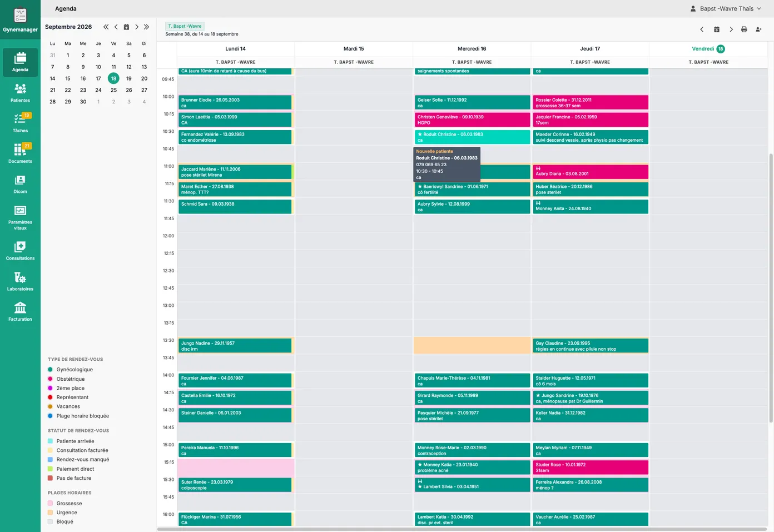774x532 pixels.
Task: Open Paramètres vitaux sidebar icon
Action: pyautogui.click(x=20, y=217)
